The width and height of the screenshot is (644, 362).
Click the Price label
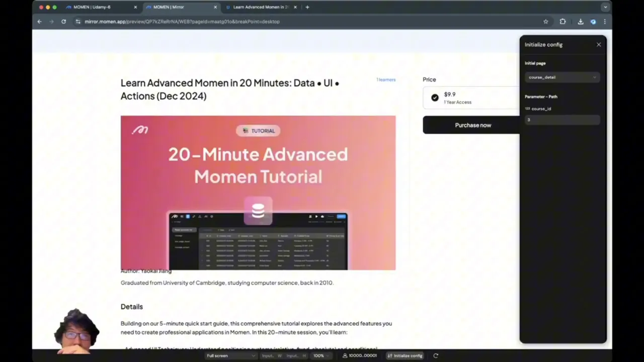coord(429,79)
